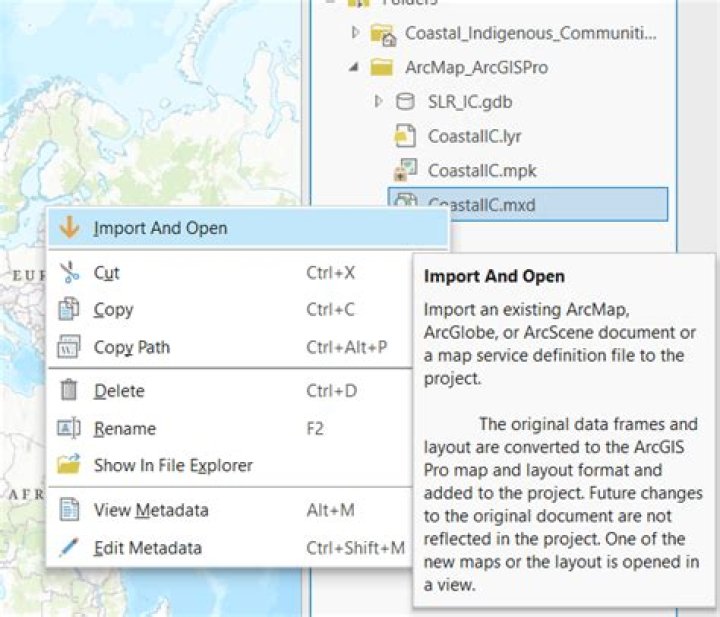
Task: Click the View Metadata document icon
Action: point(69,510)
